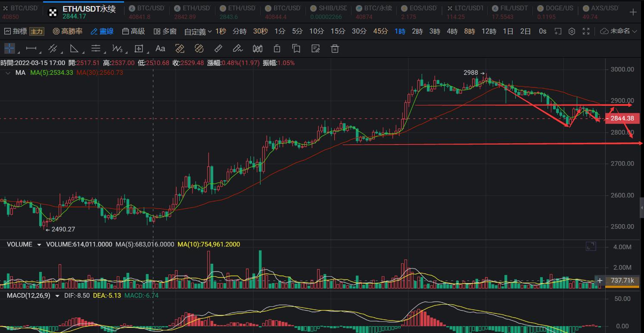Select the 1日 interval

508,31
